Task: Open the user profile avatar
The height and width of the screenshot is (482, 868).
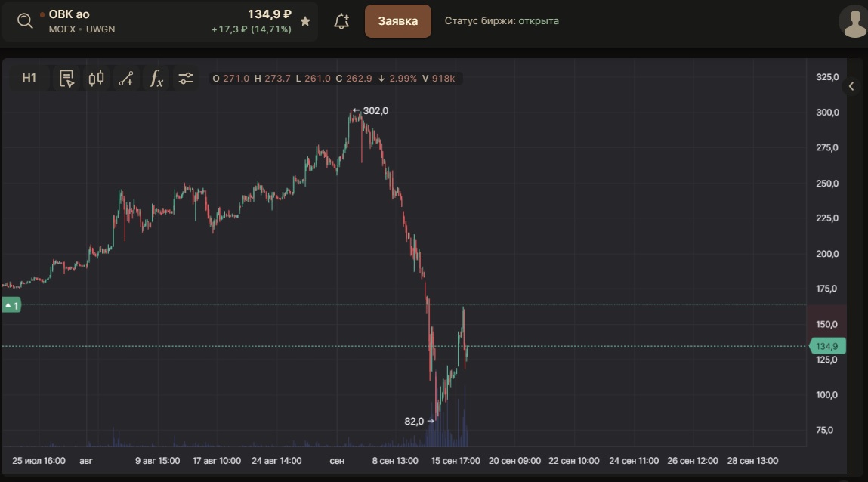Action: click(853, 22)
